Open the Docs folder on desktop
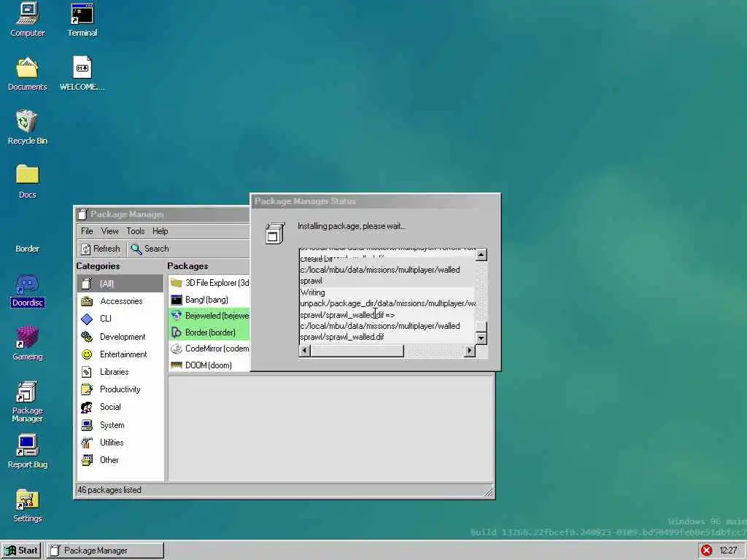Image resolution: width=747 pixels, height=560 pixels. (27, 182)
